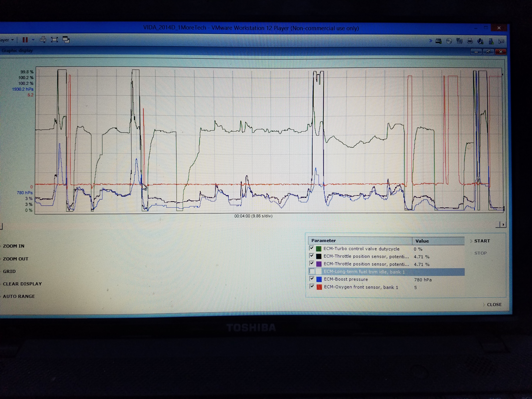Image resolution: width=532 pixels, height=399 pixels.
Task: Expand the power options arrow beside pause
Action: (33, 40)
